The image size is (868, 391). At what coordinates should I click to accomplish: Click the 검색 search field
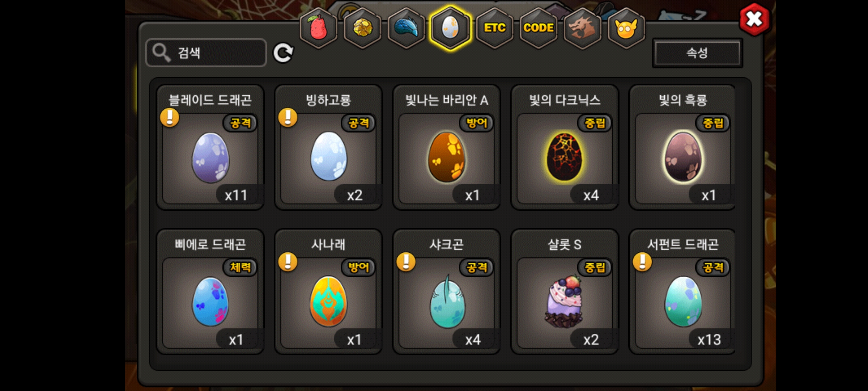206,53
